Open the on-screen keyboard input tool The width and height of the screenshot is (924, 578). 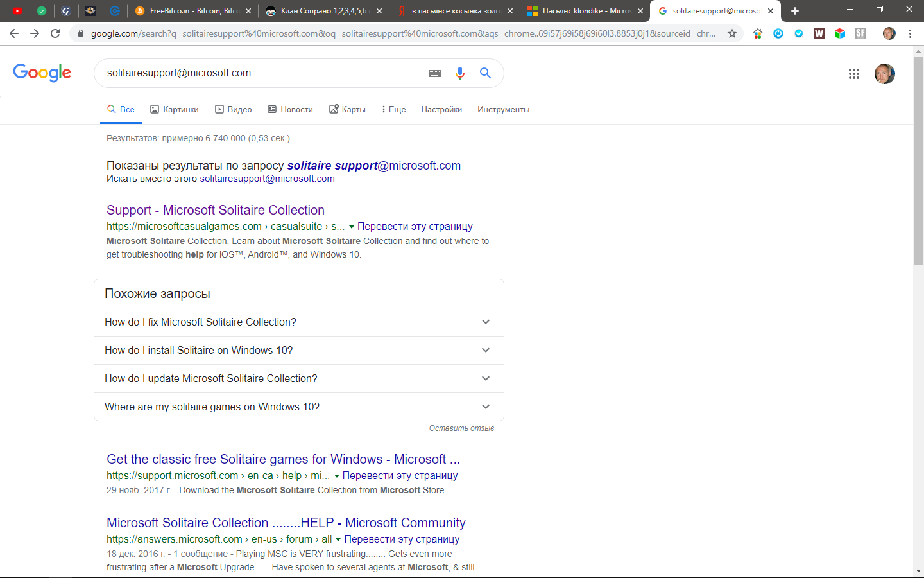click(x=434, y=73)
